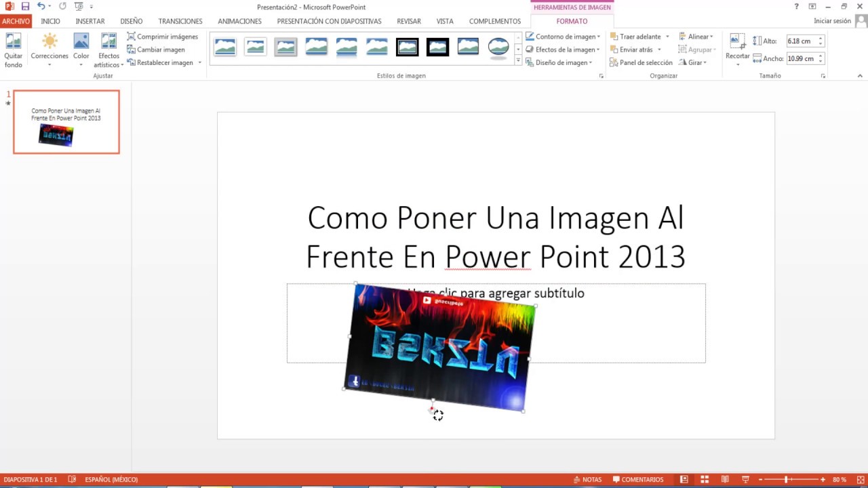Screen dimensions: 868x488
Task: Switch to the REVISAR tab
Action: [409, 21]
